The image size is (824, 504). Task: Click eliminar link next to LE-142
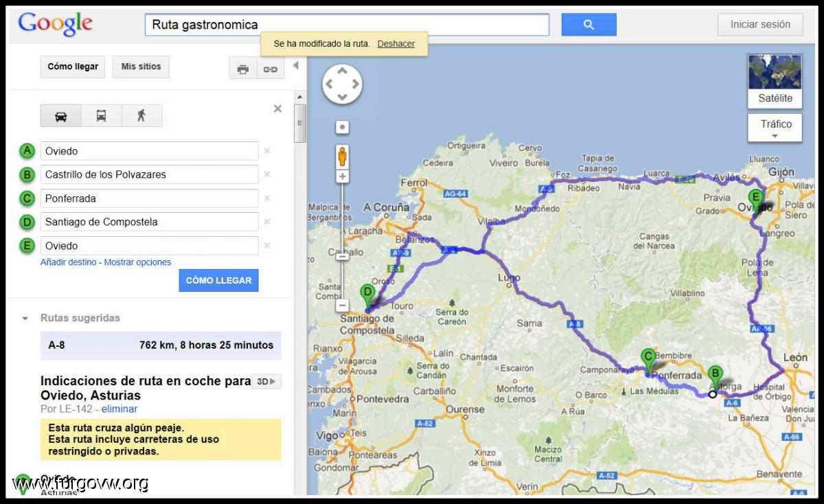click(x=119, y=409)
